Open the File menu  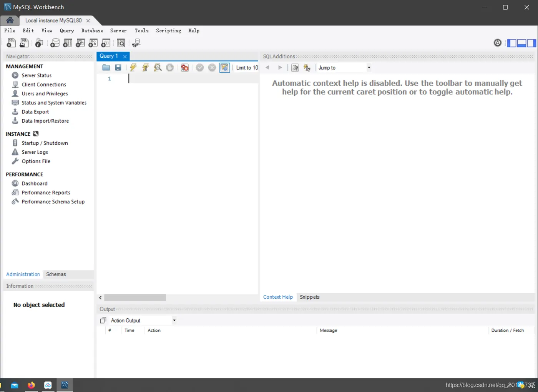point(10,31)
